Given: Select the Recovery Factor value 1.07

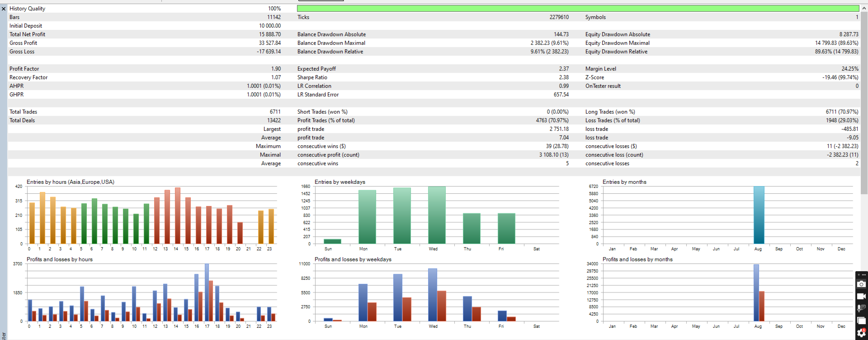Looking at the screenshot, I should pyautogui.click(x=276, y=77).
